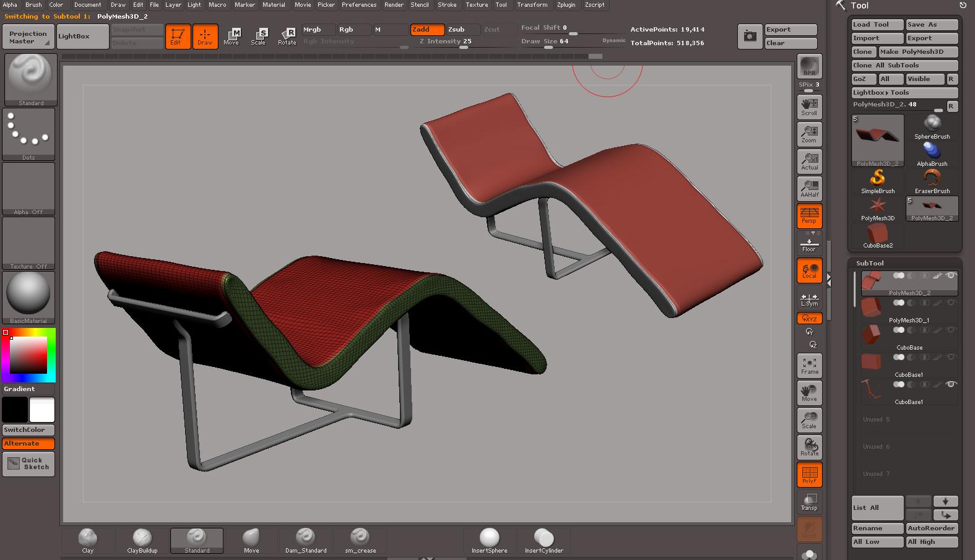Select the ClayBuildup brush

pyautogui.click(x=142, y=540)
